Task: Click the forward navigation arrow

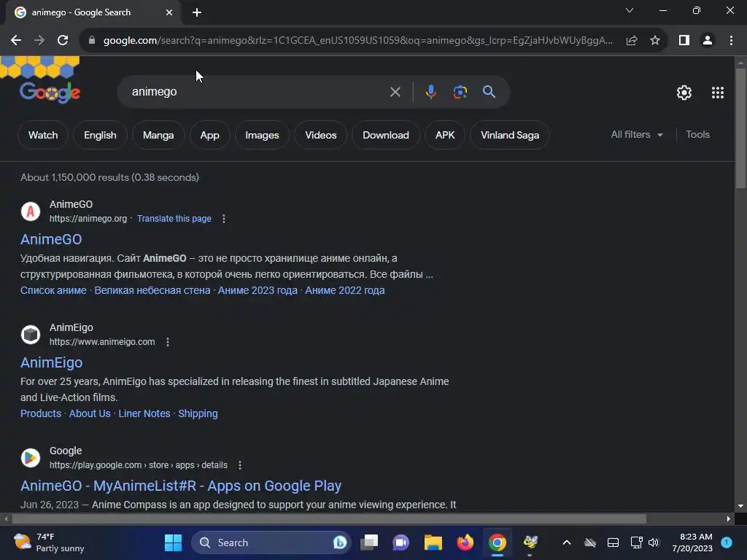Action: click(x=39, y=41)
